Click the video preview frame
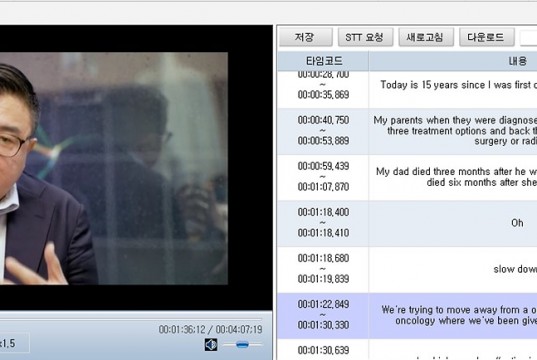 114,168
